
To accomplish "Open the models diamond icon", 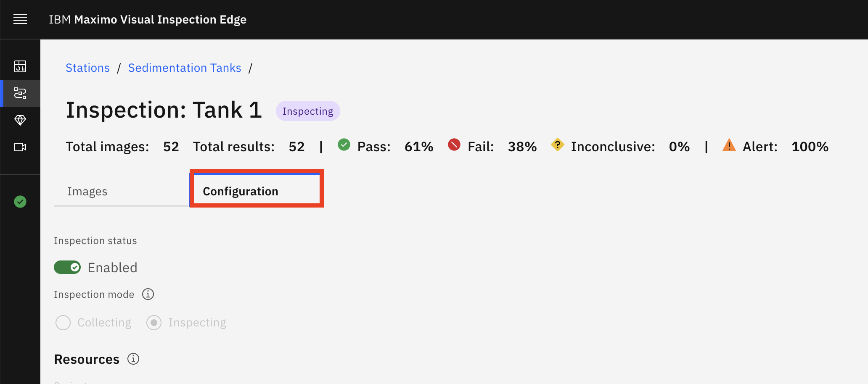I will [20, 120].
